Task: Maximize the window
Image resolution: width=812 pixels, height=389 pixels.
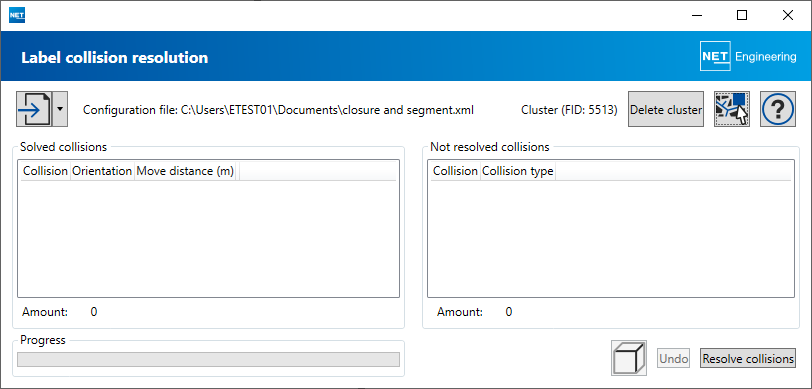Action: point(742,16)
